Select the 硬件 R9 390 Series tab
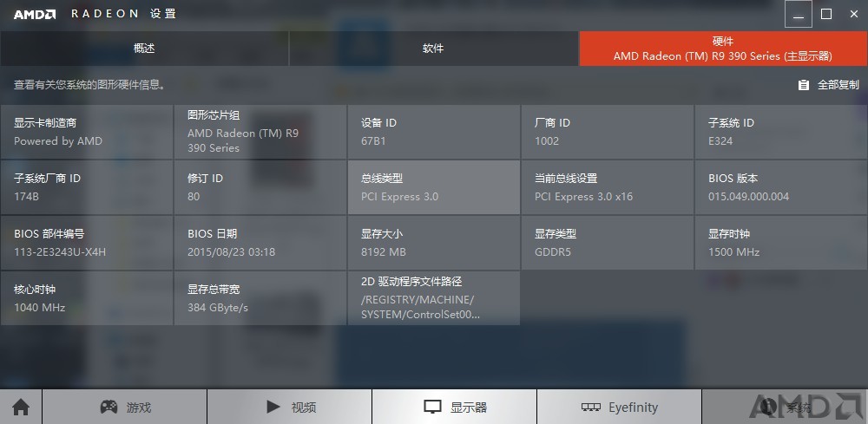Viewport: 868px width, 424px height. [723, 49]
